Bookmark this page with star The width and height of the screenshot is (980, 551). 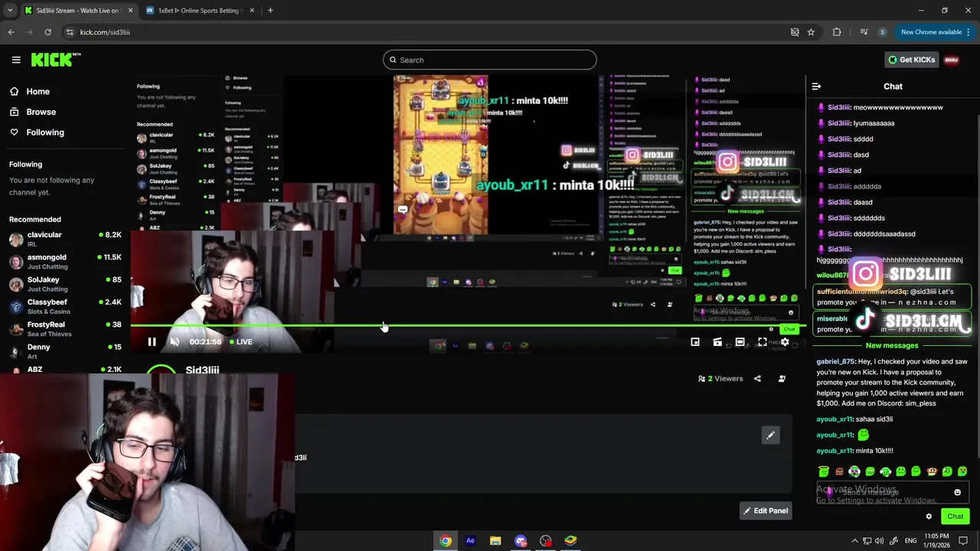pos(811,32)
